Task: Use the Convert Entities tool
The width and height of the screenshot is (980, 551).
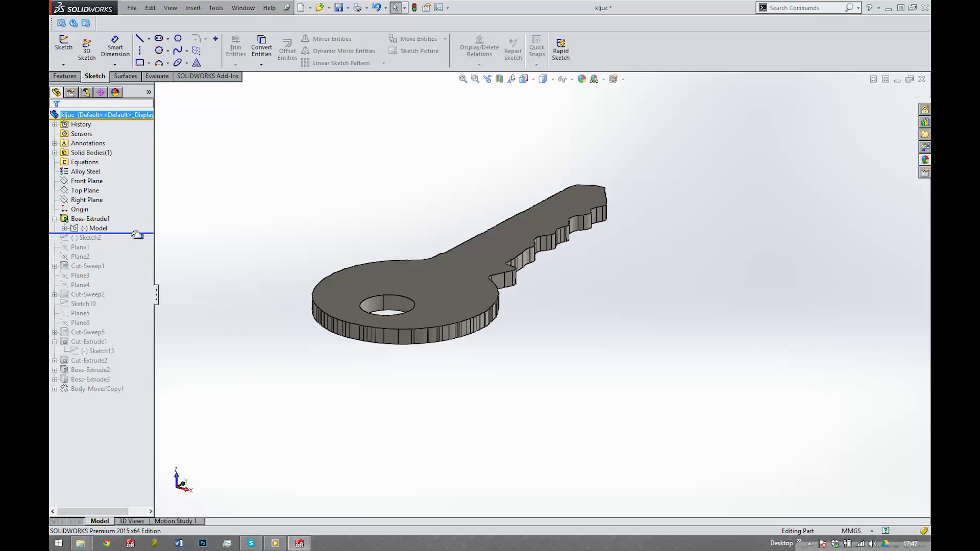Action: click(261, 46)
